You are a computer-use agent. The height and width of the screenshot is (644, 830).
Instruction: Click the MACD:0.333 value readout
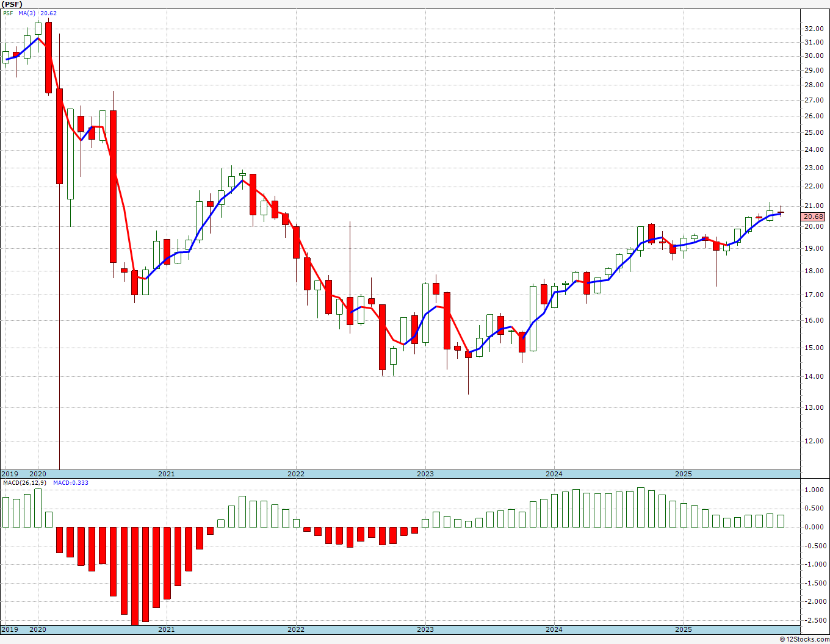click(x=71, y=483)
